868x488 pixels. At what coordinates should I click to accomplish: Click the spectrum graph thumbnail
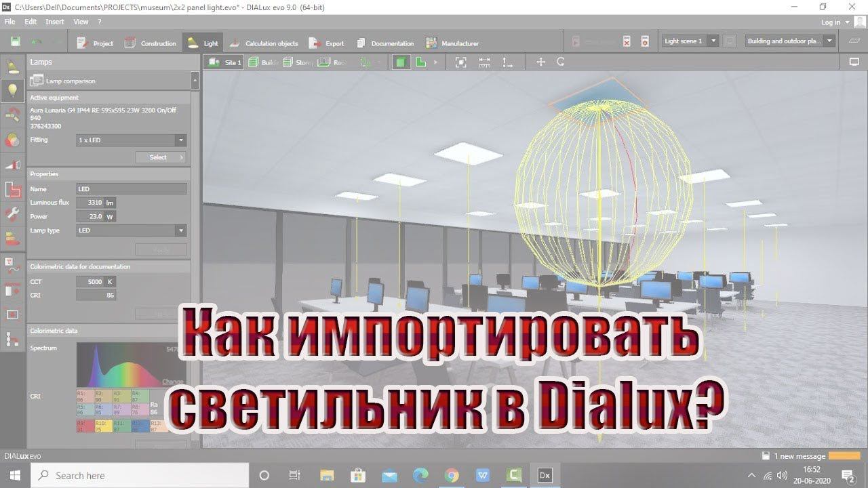[x=131, y=365]
